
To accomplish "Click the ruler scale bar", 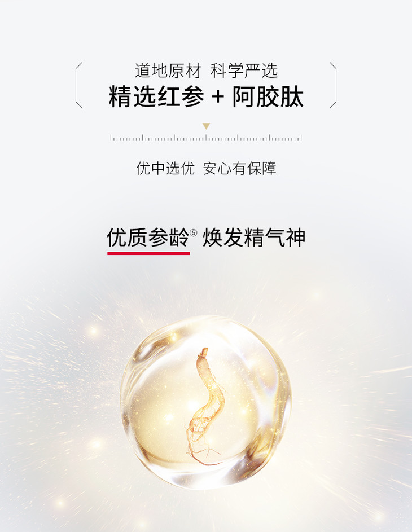I will [x=206, y=138].
